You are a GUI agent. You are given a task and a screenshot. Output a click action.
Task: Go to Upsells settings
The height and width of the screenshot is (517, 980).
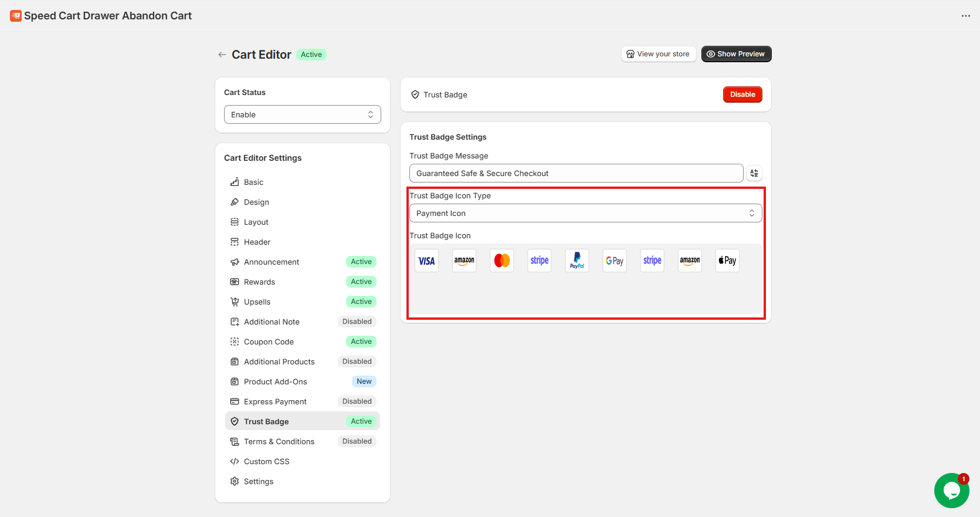click(257, 302)
